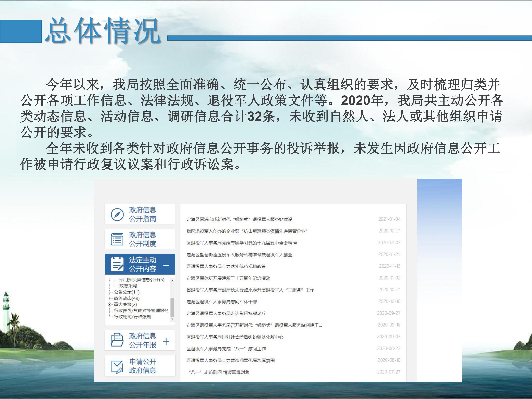Click the folder icon beside 政府信息公开年报
This screenshot has width=532, height=399.
pos(117,340)
